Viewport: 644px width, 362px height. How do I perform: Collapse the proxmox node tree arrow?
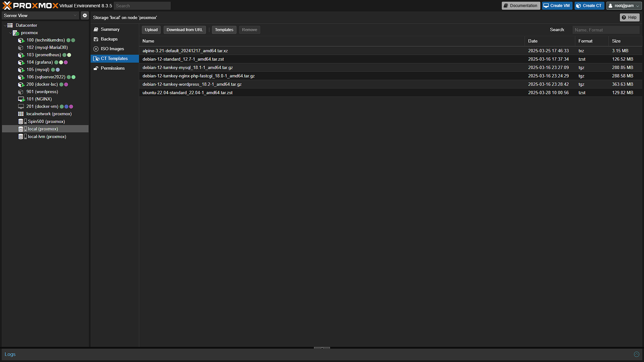click(10, 33)
